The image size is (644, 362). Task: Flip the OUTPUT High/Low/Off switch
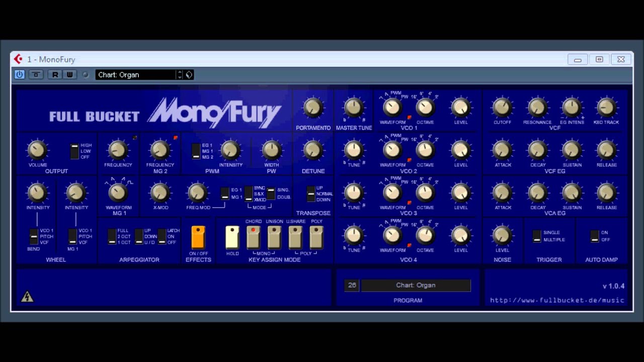(x=74, y=151)
